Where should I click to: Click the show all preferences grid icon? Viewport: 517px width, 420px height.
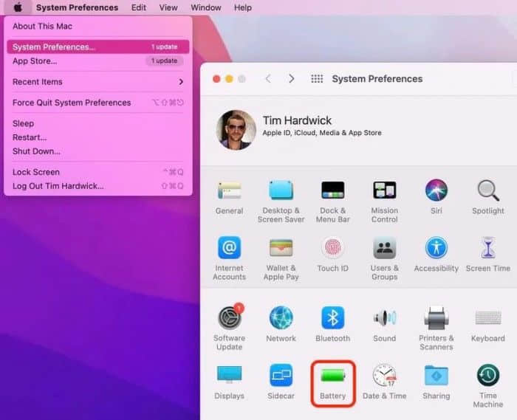pos(317,79)
